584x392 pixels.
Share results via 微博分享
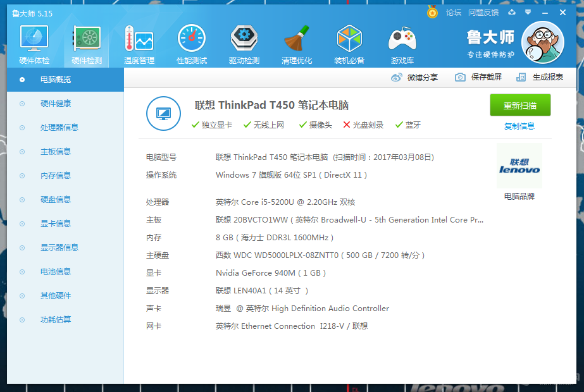tap(414, 77)
